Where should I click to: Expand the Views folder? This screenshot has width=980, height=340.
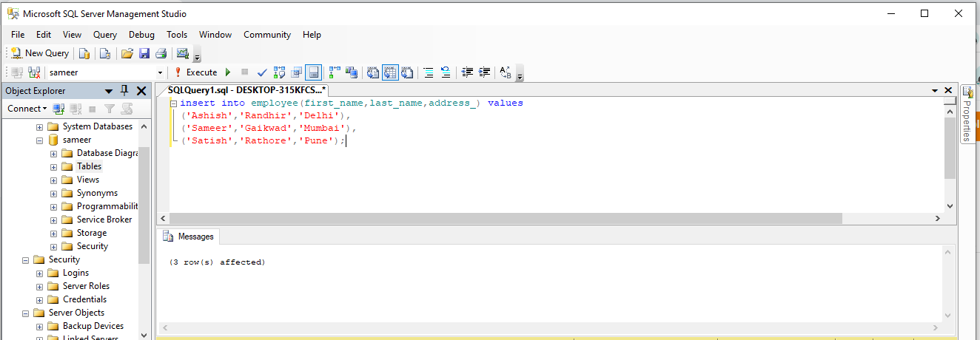tap(53, 180)
